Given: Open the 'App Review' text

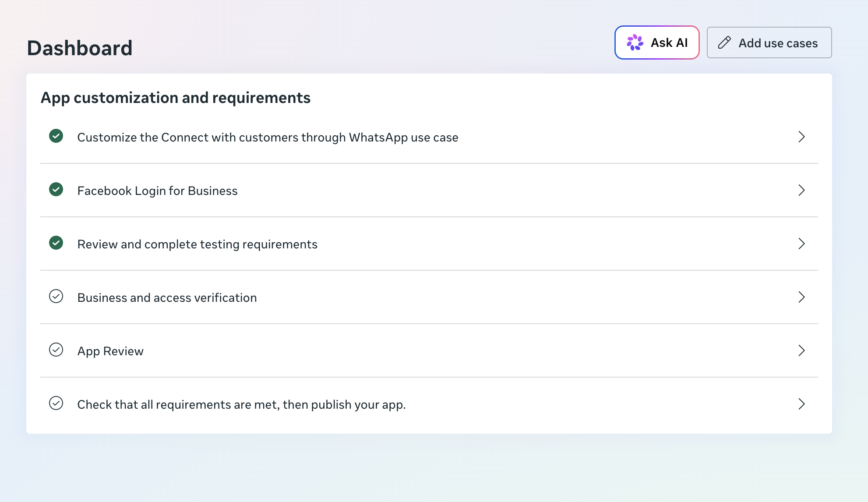Looking at the screenshot, I should pos(110,351).
